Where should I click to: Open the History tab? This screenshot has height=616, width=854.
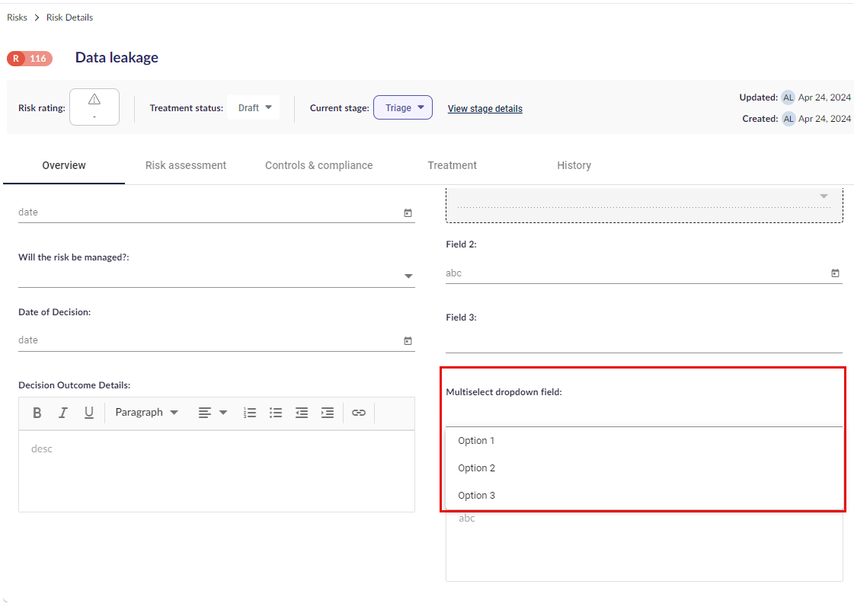(x=574, y=165)
